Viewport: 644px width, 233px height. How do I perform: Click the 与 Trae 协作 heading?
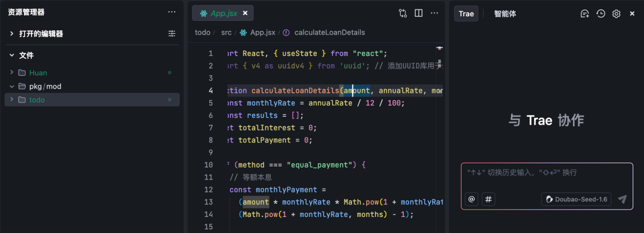546,120
